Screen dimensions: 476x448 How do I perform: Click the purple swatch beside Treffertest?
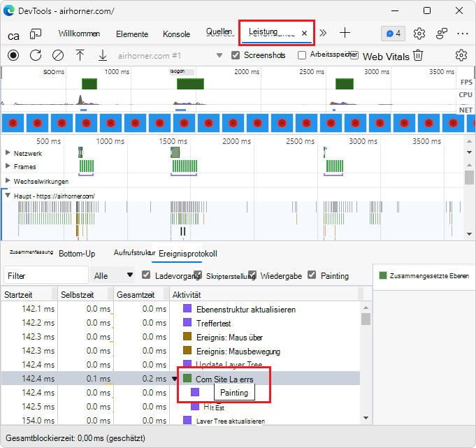pyautogui.click(x=187, y=322)
